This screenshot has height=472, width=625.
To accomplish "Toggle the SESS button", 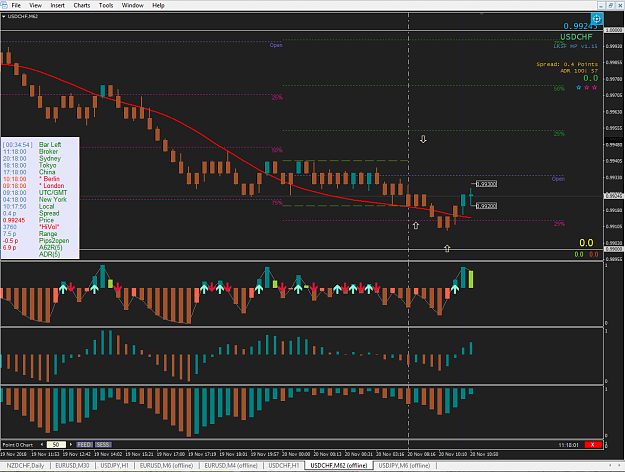I will click(103, 444).
